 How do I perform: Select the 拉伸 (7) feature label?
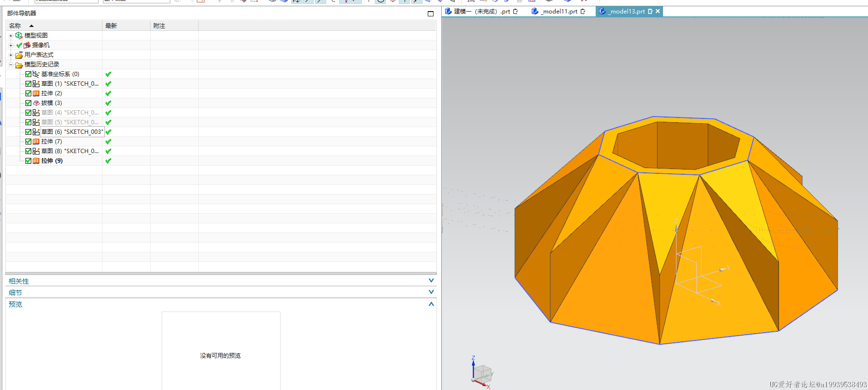pos(51,142)
